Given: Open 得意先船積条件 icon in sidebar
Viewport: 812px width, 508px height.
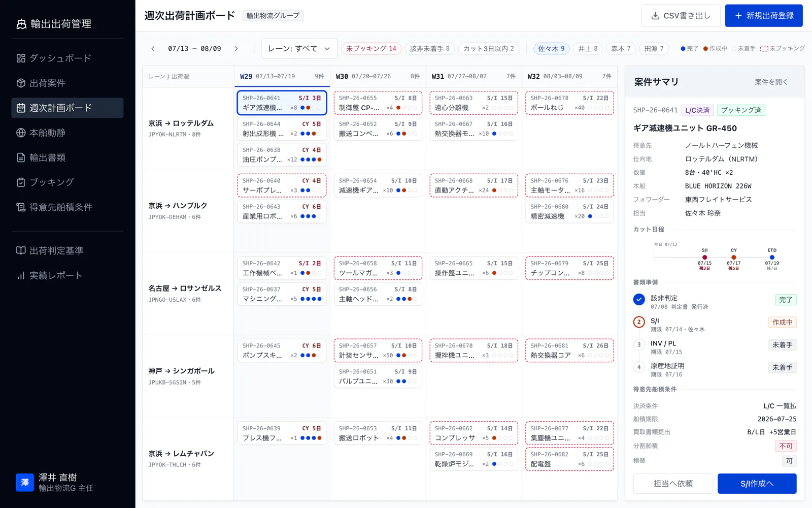Looking at the screenshot, I should (x=21, y=207).
